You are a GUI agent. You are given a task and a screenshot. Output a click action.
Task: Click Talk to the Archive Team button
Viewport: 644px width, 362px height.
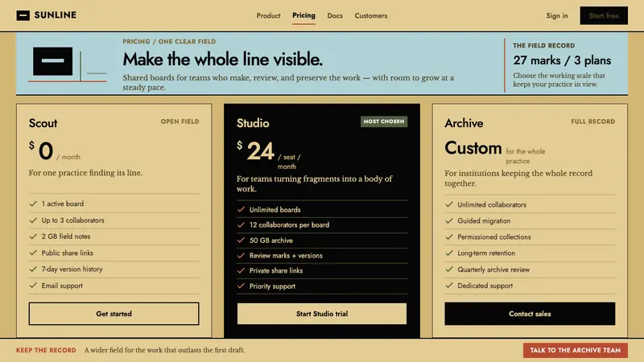point(575,350)
